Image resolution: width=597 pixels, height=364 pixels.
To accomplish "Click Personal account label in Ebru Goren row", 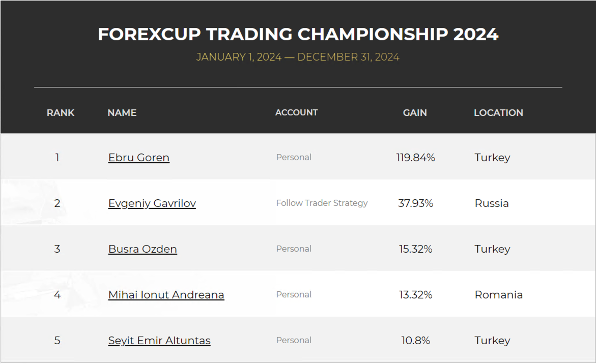I will (x=294, y=158).
